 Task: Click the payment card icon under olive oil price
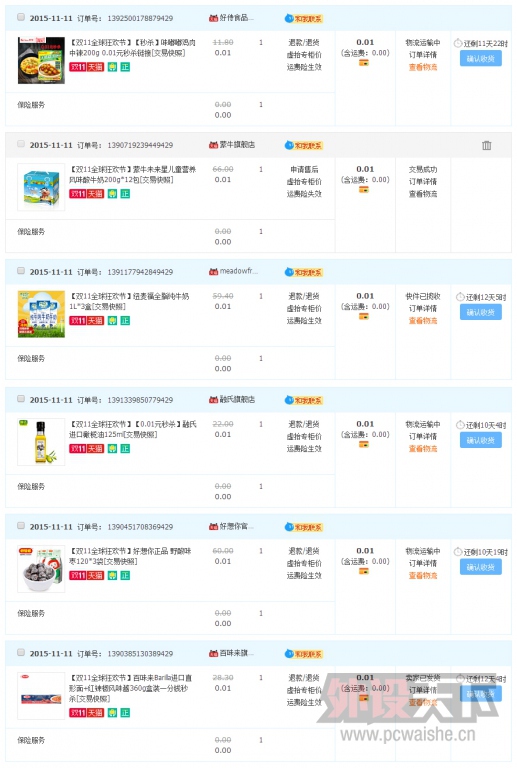pos(364,444)
